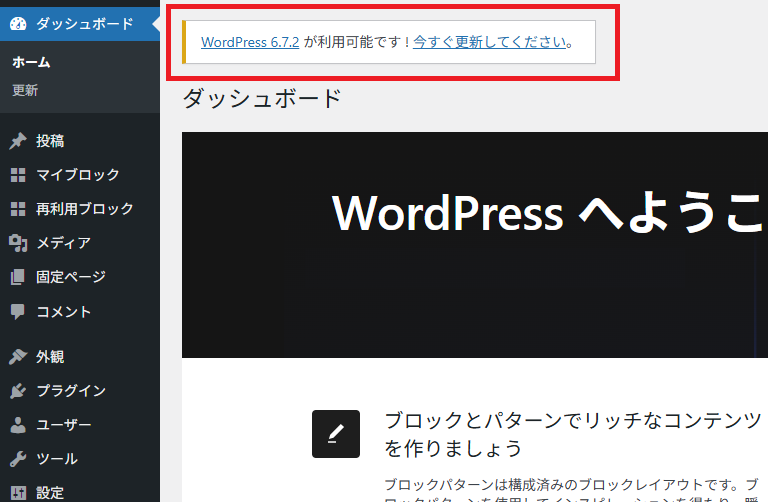The width and height of the screenshot is (768, 502).
Task: Select ホーム in the dashboard submenu
Action: 31,62
